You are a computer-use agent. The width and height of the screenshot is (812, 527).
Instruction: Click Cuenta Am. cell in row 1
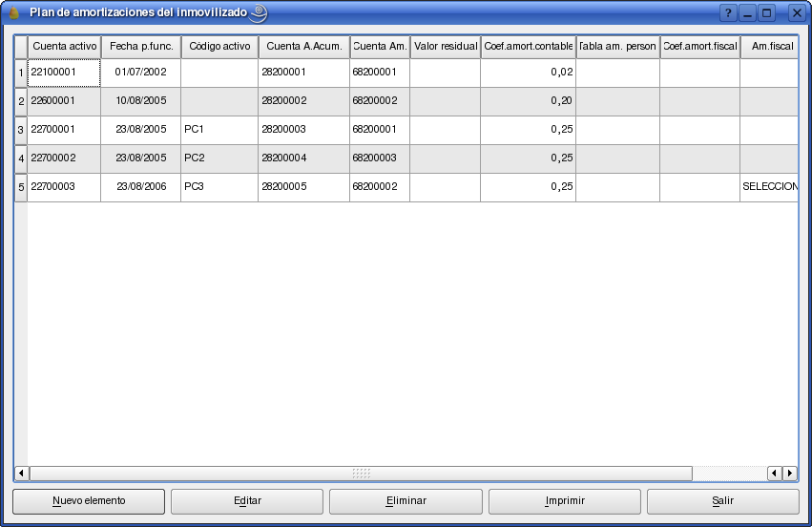coord(380,73)
